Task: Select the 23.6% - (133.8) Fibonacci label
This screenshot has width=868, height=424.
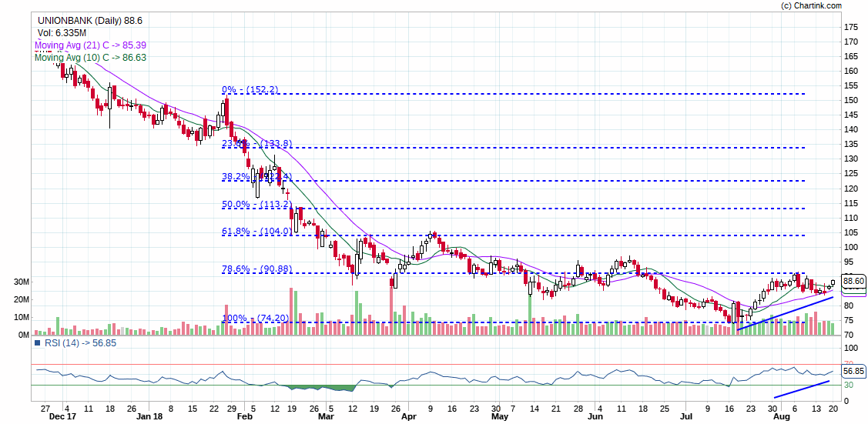Action: [257, 143]
